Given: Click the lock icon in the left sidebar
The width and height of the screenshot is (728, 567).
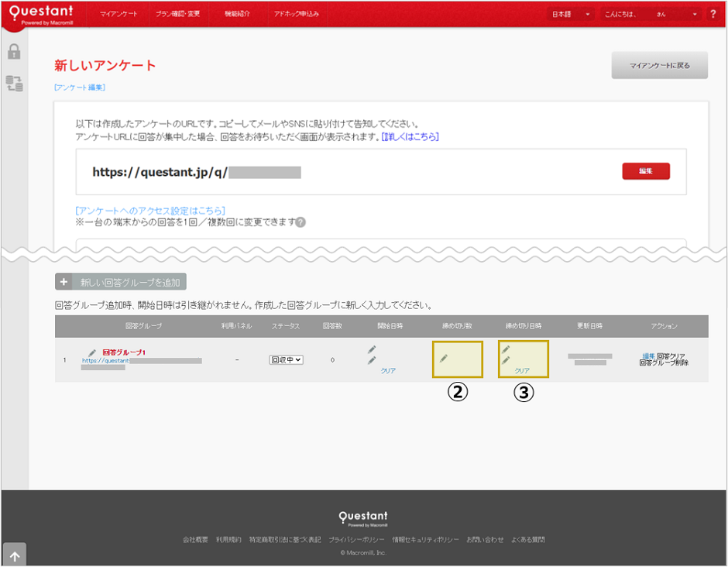Looking at the screenshot, I should tap(14, 51).
